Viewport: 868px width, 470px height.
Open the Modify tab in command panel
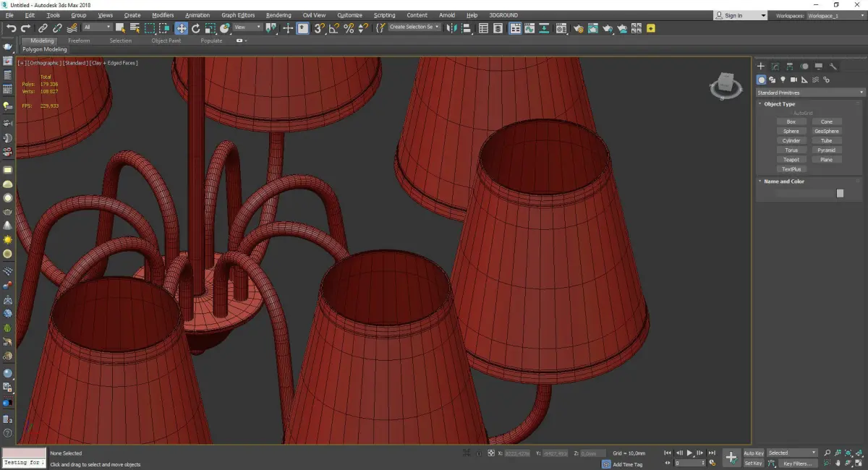775,67
